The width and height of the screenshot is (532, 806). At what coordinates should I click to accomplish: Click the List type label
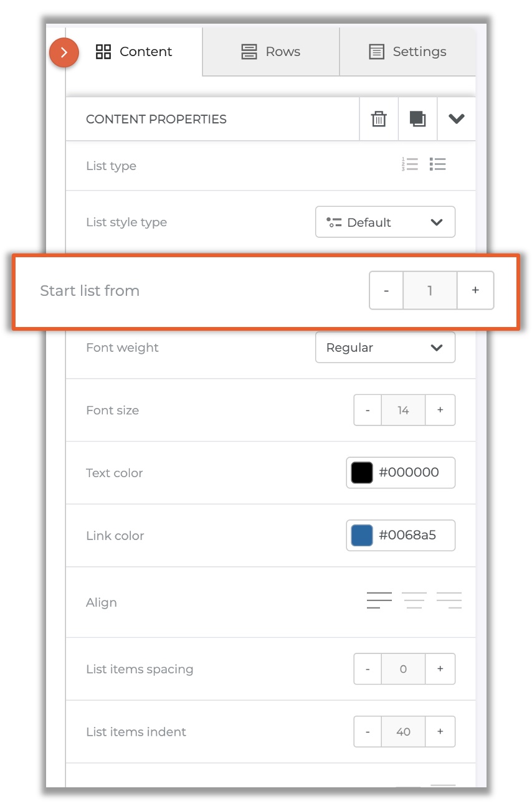click(x=111, y=166)
